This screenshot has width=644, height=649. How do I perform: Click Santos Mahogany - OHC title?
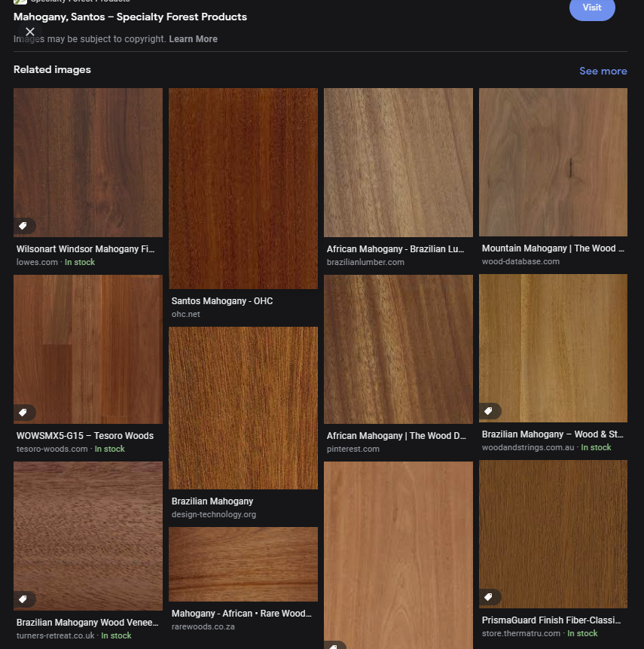point(222,301)
